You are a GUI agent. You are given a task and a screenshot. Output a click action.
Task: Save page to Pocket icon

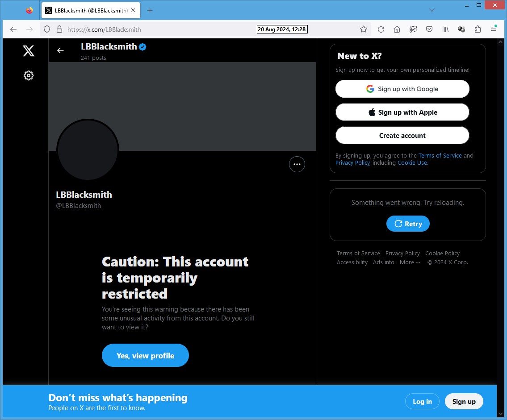pos(429,29)
